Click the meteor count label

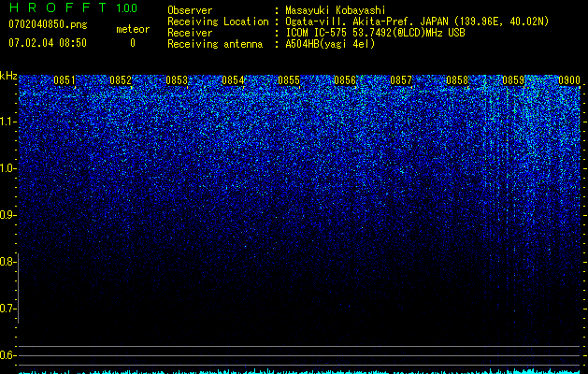[x=133, y=29]
